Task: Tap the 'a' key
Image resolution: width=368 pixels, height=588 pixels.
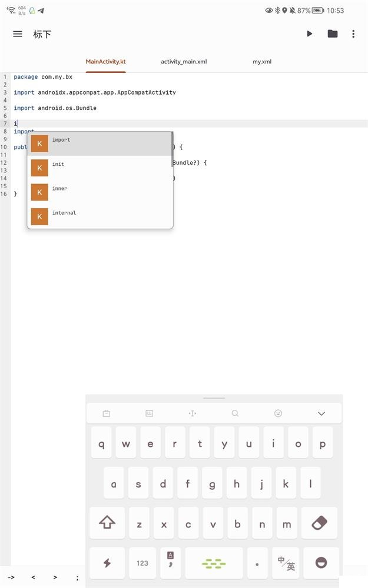Action: [114, 483]
